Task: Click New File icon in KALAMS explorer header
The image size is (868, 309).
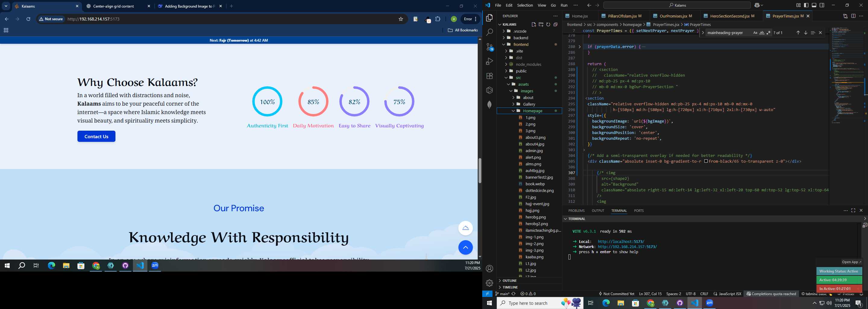Action: point(534,24)
